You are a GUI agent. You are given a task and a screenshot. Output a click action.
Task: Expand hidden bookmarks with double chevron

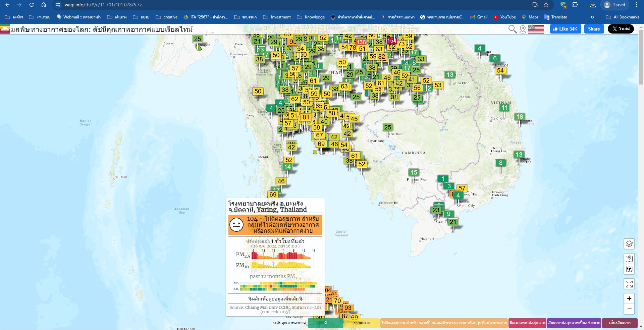[x=592, y=17]
